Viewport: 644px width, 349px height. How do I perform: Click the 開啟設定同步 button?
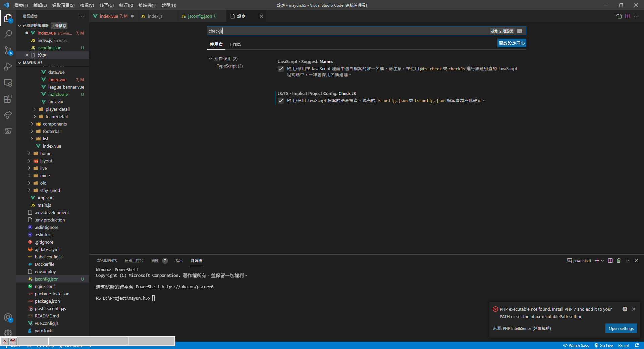512,43
